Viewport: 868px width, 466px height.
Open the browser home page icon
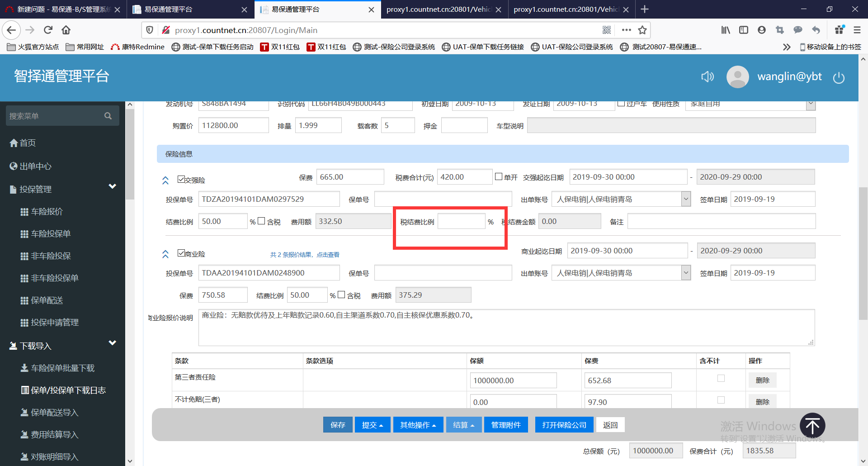tap(66, 30)
